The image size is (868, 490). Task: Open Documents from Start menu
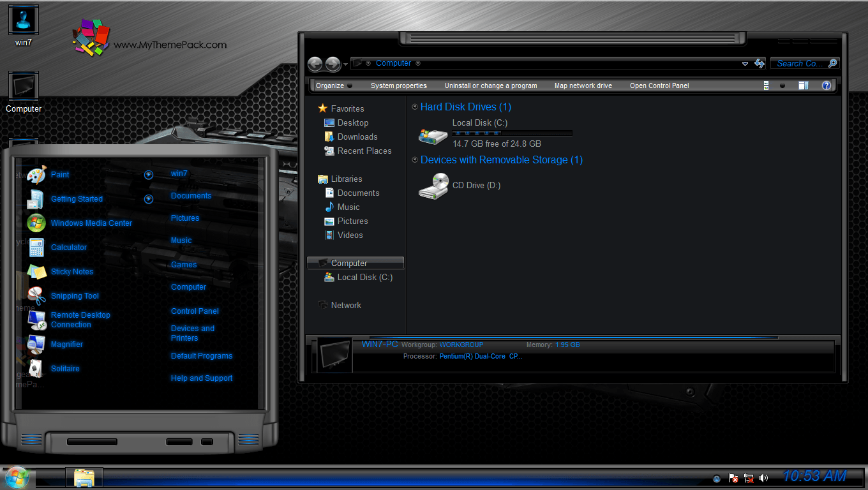[191, 196]
